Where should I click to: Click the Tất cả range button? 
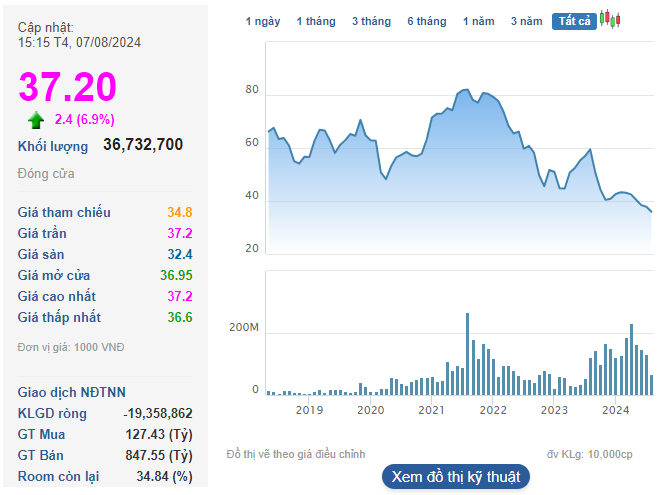point(575,21)
